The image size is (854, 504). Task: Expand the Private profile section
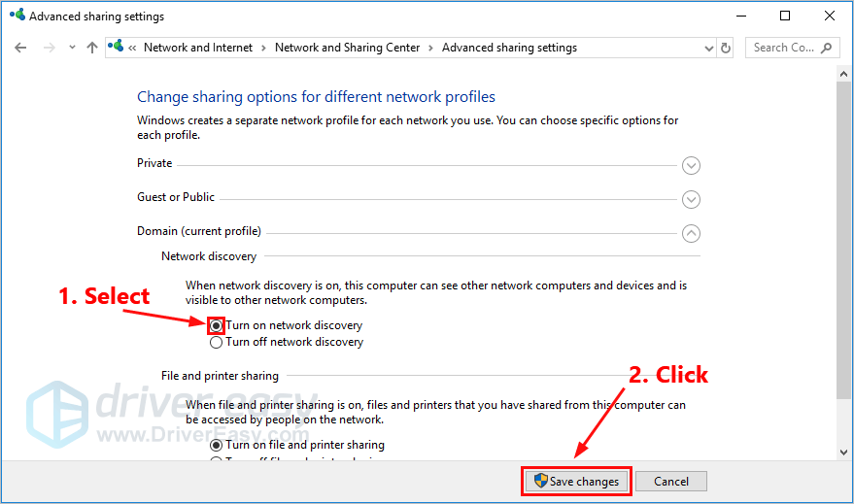click(x=691, y=165)
